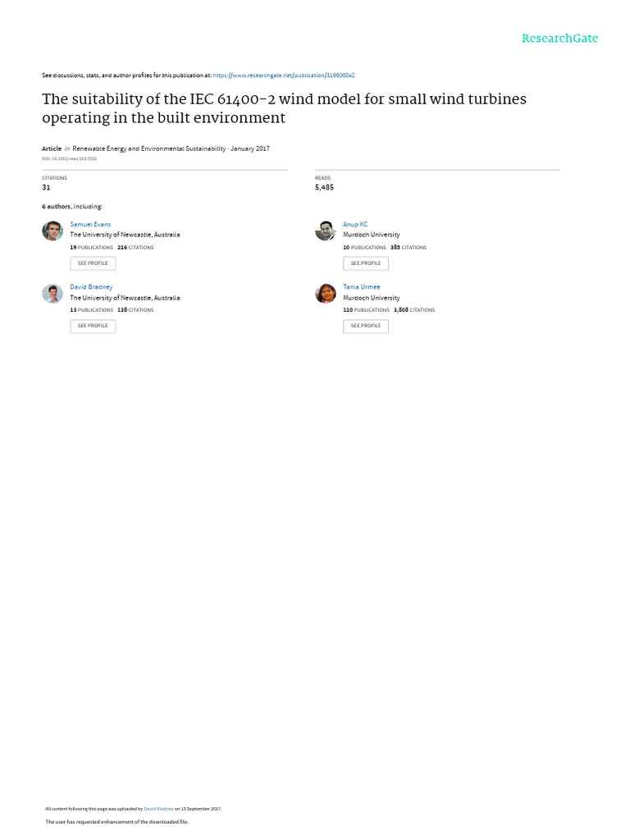Screen dimensions: 630x840
Task: Click Anup KC's profile photo
Action: coord(326,231)
